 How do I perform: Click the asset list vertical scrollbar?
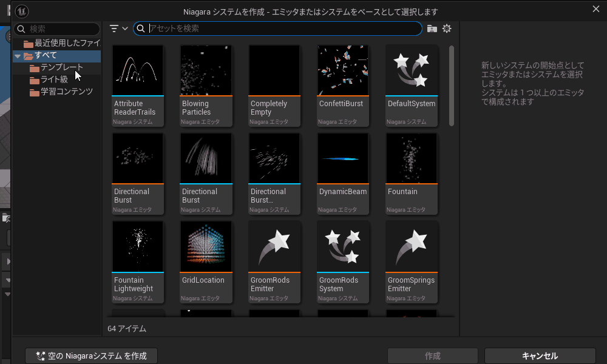tap(451, 86)
